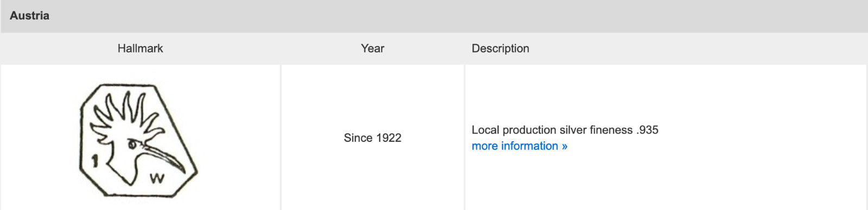The image size is (868, 210).
Task: Select the Austria section heading
Action: pos(29,16)
